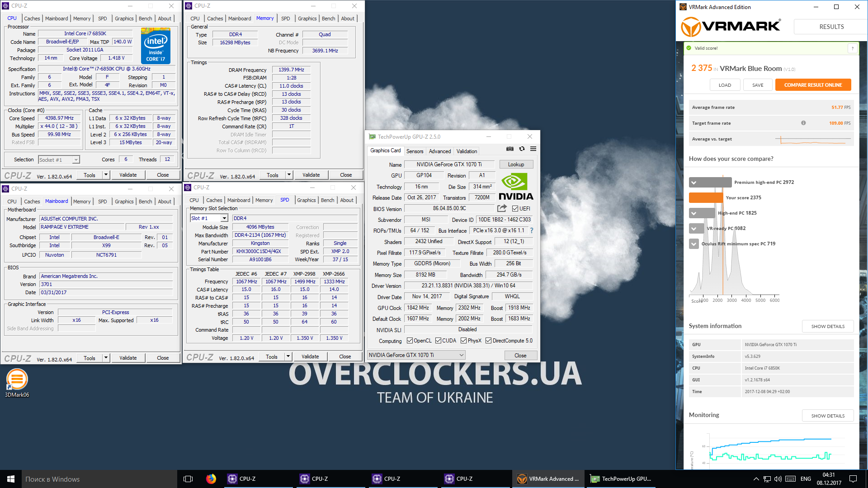Screen dimensions: 868x488
Task: Switch to Advanced tab in GPU-Z
Action: [439, 151]
